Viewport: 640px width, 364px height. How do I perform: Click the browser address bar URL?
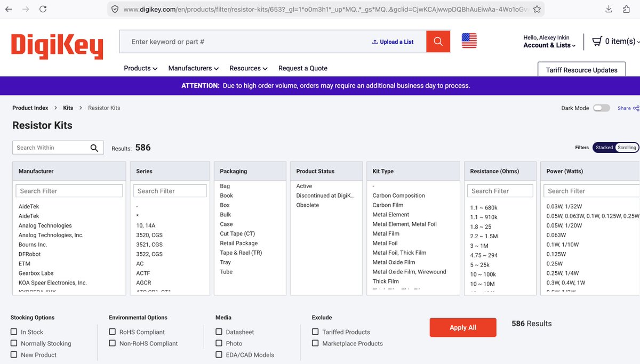(325, 9)
